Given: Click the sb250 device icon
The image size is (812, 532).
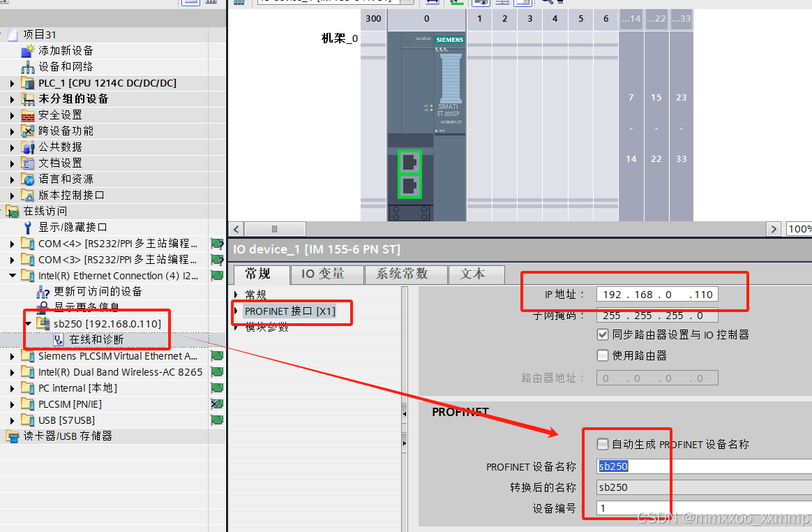Looking at the screenshot, I should (x=43, y=324).
